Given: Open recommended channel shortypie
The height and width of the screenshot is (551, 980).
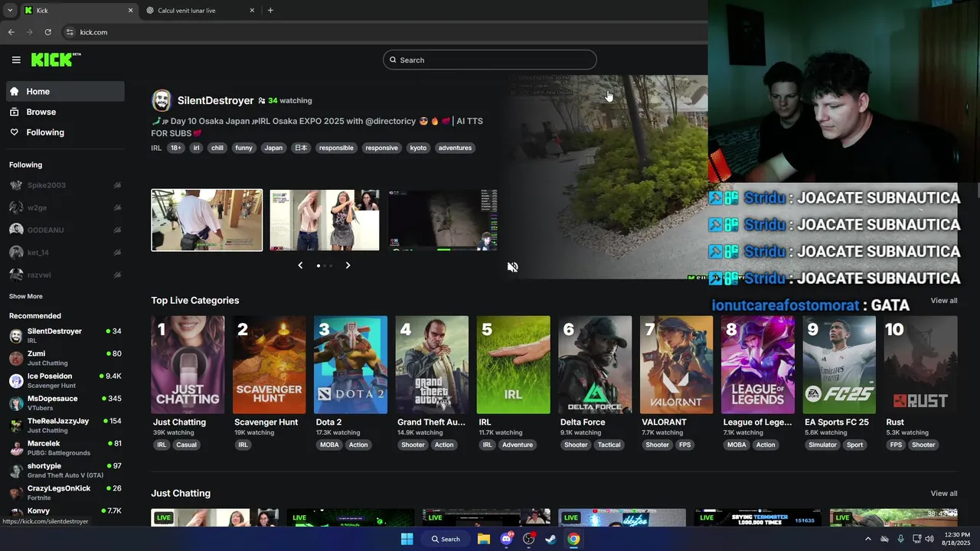Looking at the screenshot, I should pos(65,470).
